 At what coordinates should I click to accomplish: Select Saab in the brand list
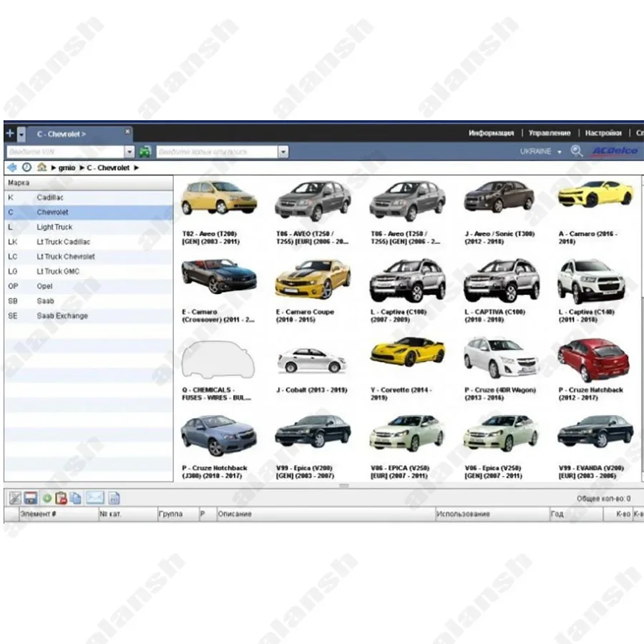coord(88,301)
